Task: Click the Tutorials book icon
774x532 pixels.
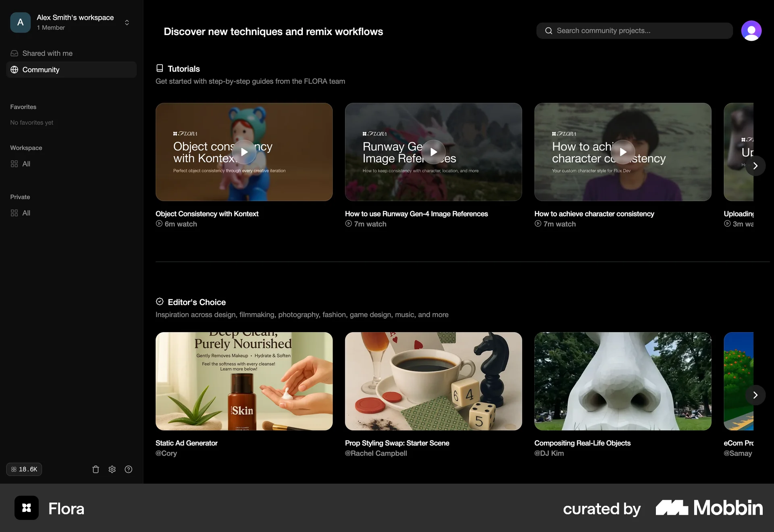Action: [x=160, y=68]
